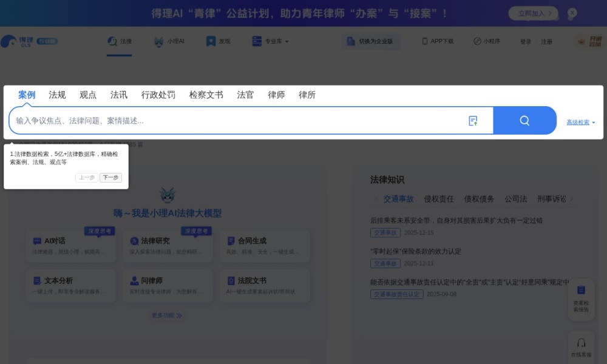
Task: Contact 在线客服 via headset icon
Action: [581, 343]
